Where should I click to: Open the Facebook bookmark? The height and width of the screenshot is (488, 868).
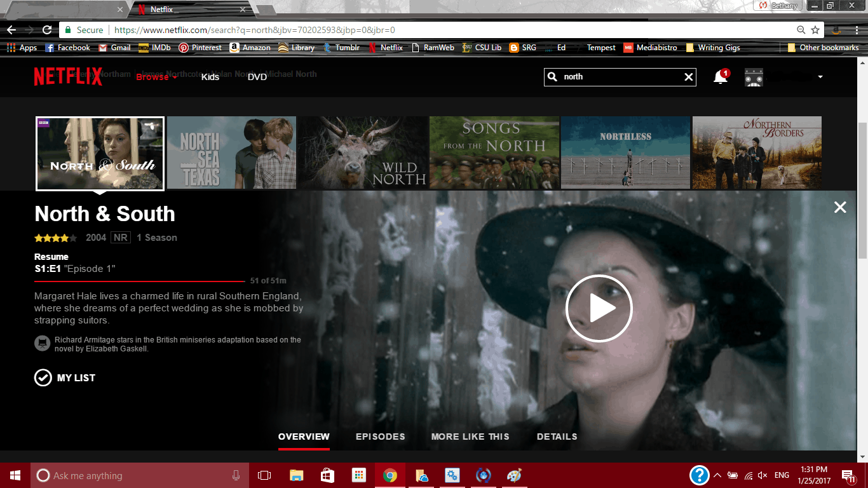(67, 48)
